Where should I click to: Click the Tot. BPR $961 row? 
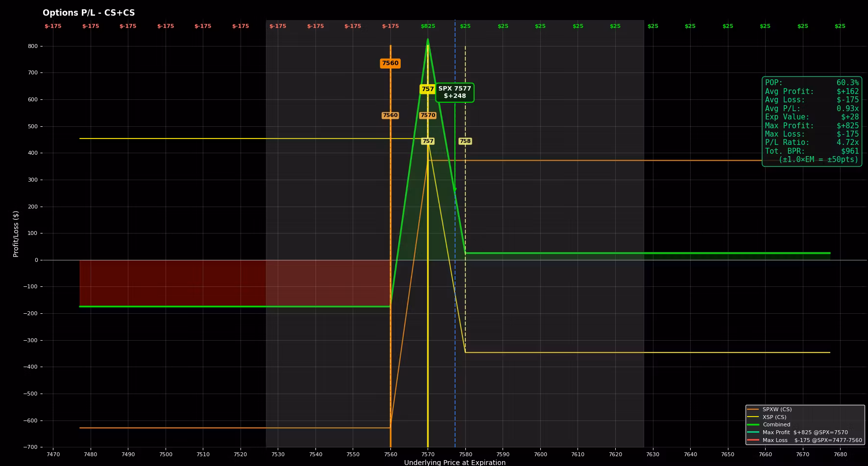click(812, 151)
